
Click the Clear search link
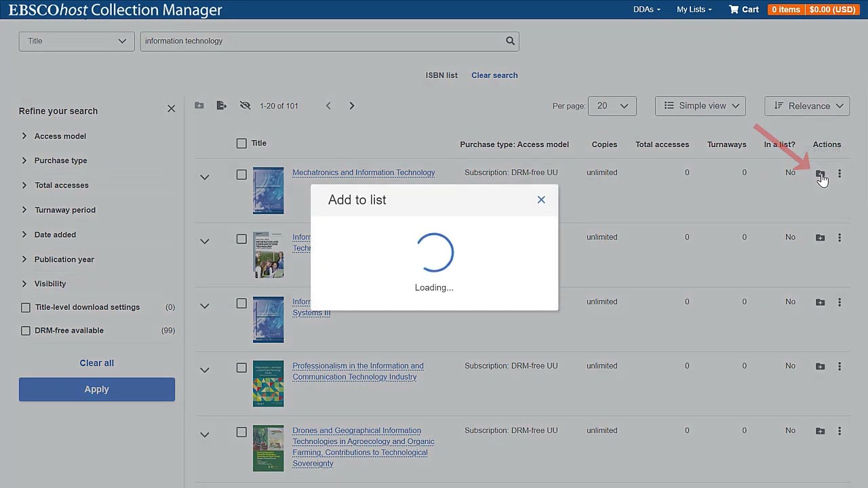click(x=494, y=75)
